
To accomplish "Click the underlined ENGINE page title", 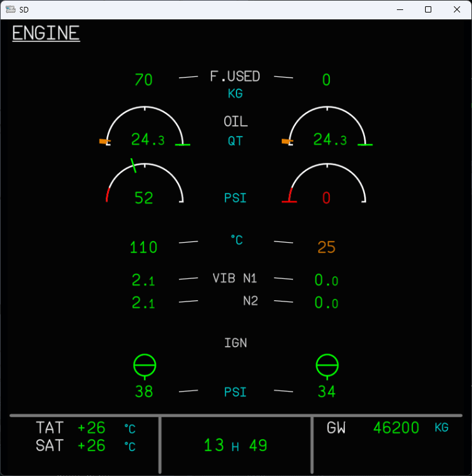I will click(46, 33).
